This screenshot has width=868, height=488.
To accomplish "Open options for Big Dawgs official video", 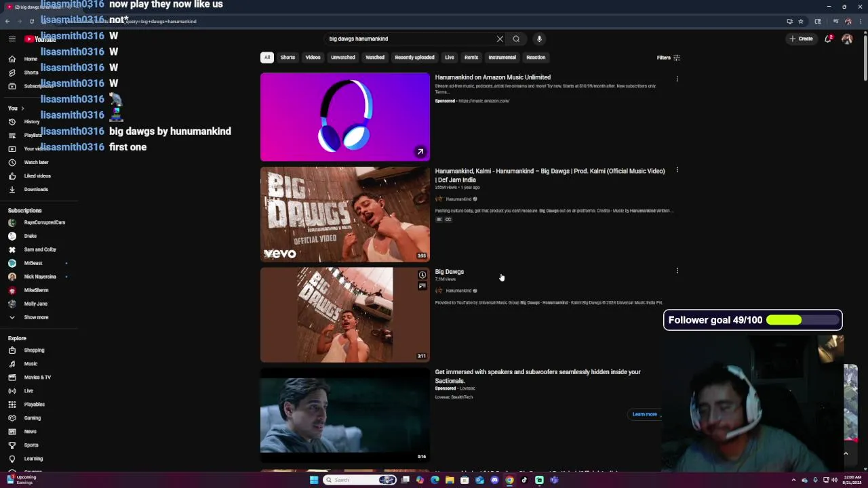I will [x=677, y=170].
